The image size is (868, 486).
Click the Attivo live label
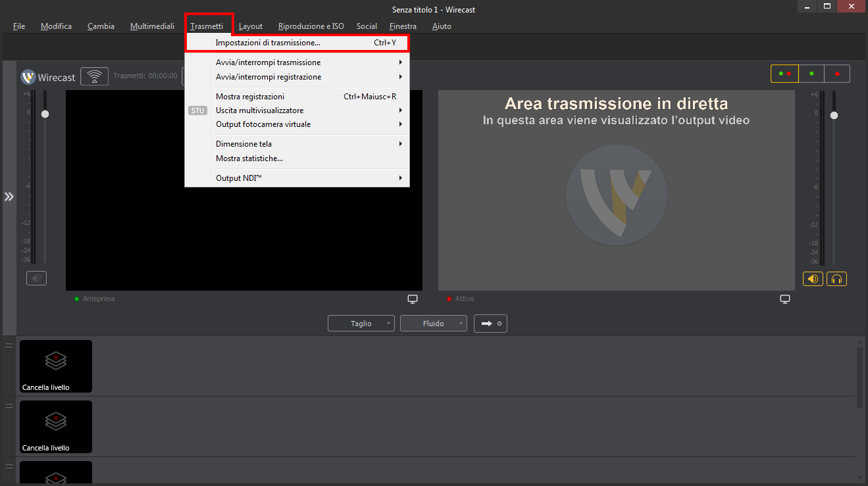465,299
